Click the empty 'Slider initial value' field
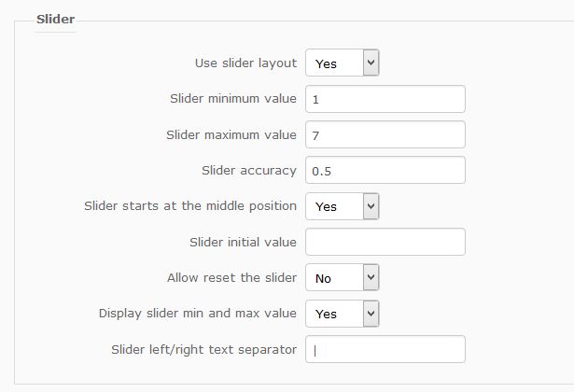The height and width of the screenshot is (392, 574). (385, 243)
